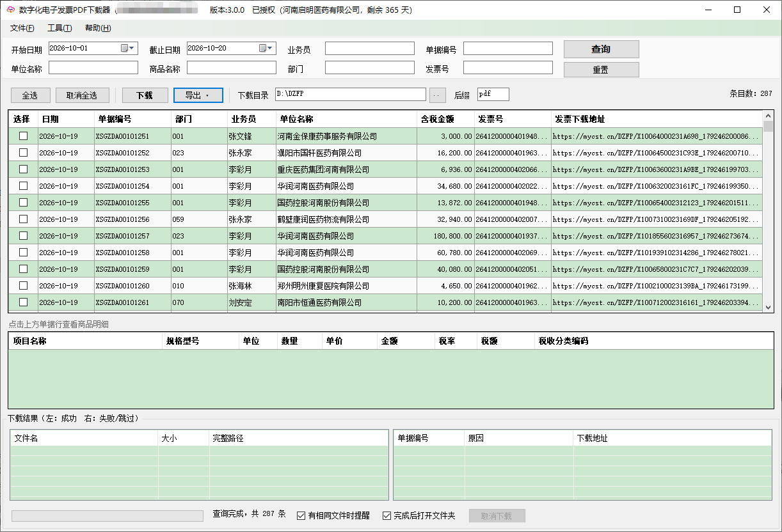This screenshot has width=782, height=532.
Task: Tick checkbox for row XSGZDA00101256
Action: pyautogui.click(x=23, y=219)
